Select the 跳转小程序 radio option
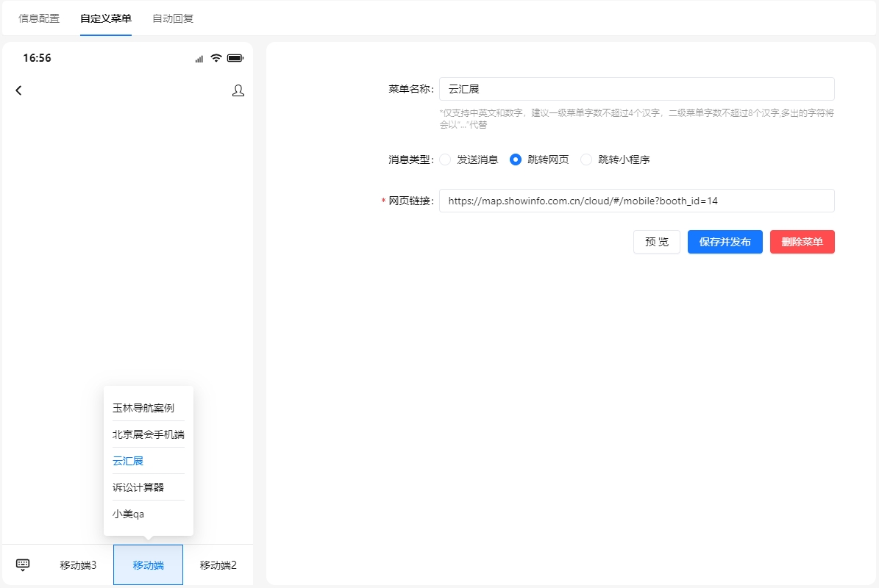Viewport: 879px width, 588px height. point(586,159)
